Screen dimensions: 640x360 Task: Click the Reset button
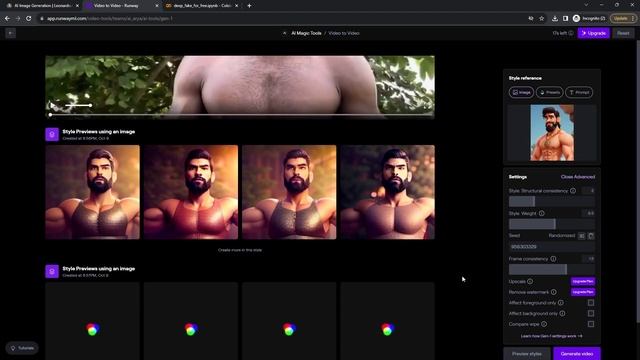(623, 33)
